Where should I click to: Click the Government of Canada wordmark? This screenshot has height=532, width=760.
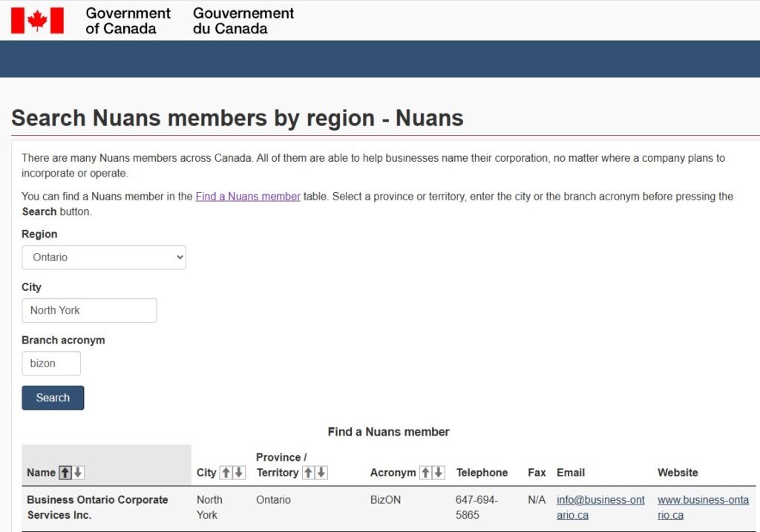(128, 21)
